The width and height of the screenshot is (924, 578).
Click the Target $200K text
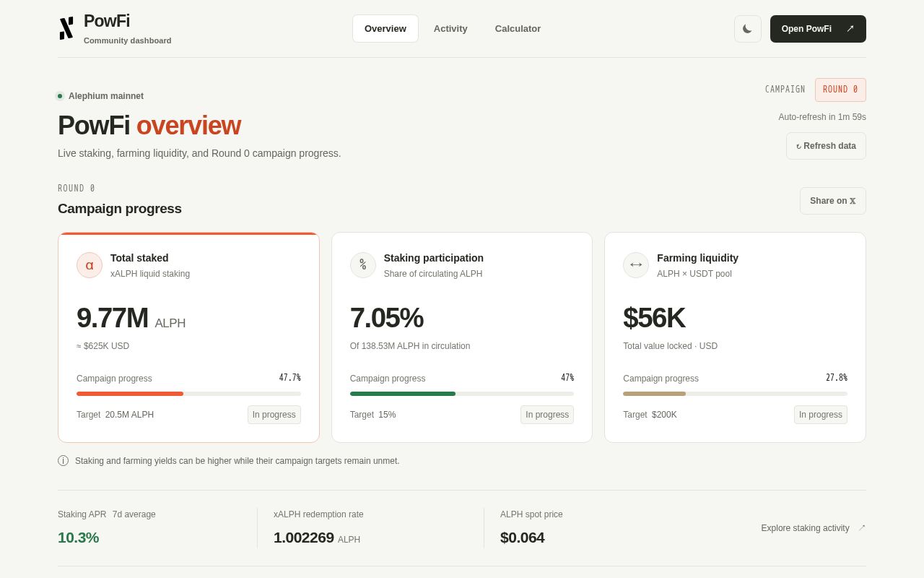tap(650, 415)
